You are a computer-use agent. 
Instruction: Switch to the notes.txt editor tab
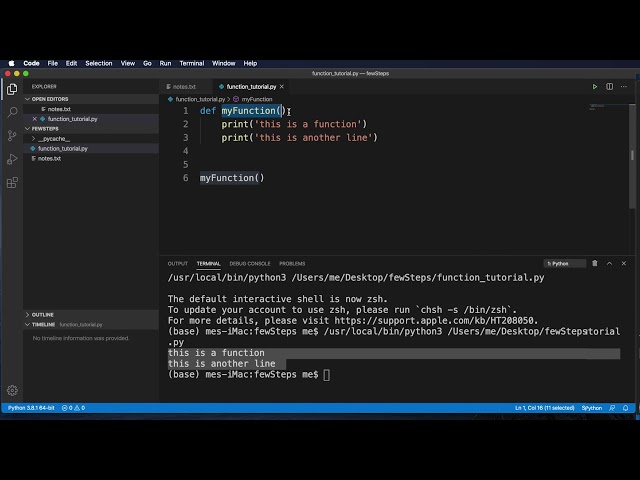pyautogui.click(x=184, y=87)
